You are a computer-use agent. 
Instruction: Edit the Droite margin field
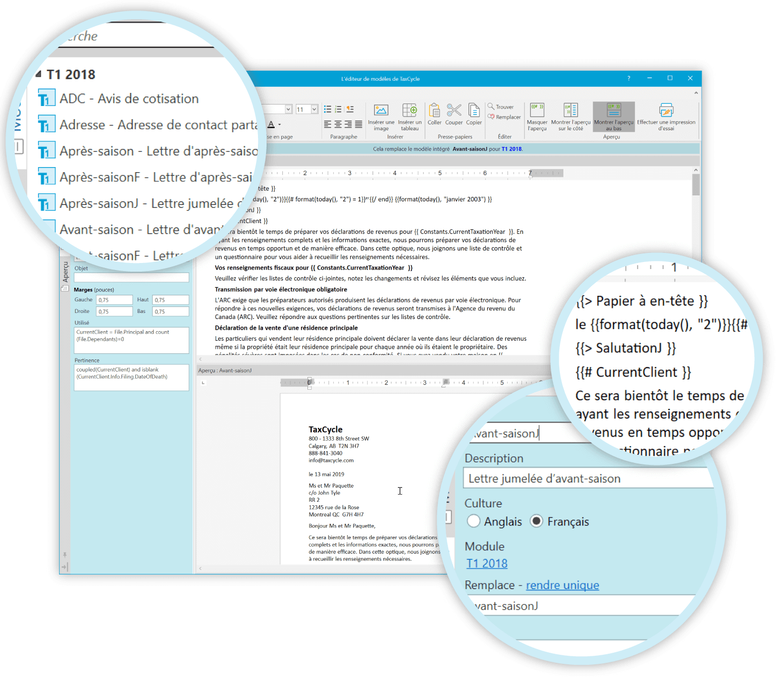[115, 311]
